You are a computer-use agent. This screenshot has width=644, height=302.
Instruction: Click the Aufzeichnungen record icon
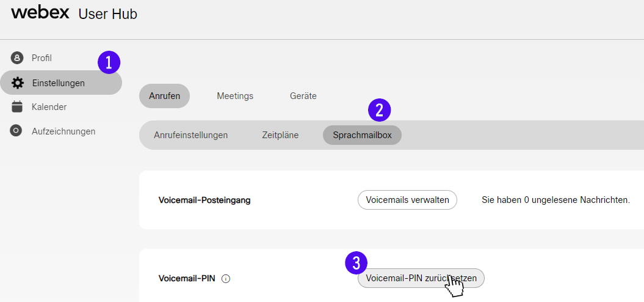click(16, 131)
